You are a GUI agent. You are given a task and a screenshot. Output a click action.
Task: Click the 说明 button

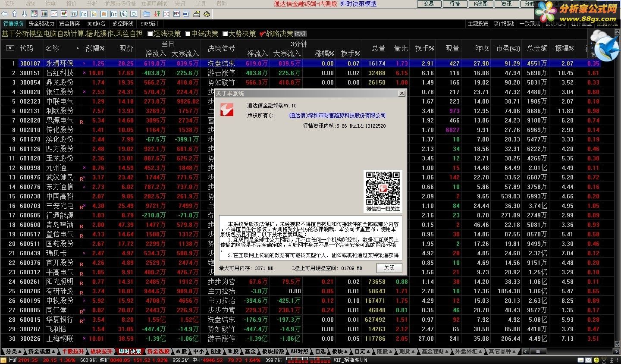[300, 34]
